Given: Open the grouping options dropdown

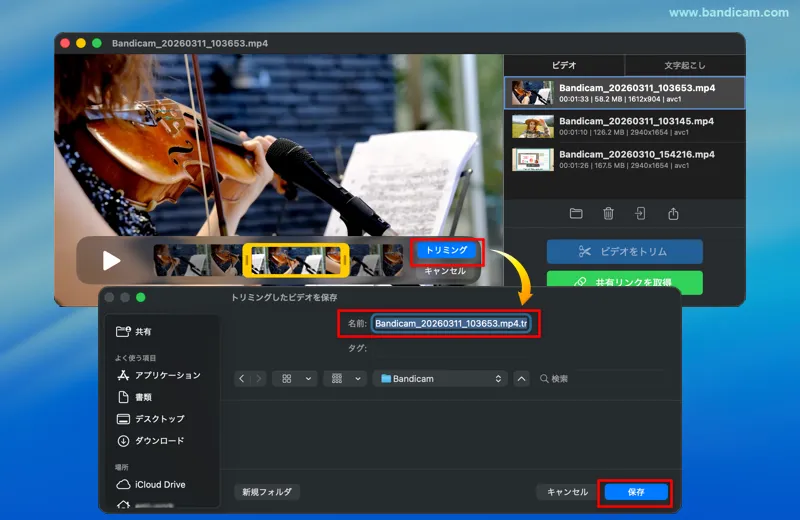Looking at the screenshot, I should 345,379.
